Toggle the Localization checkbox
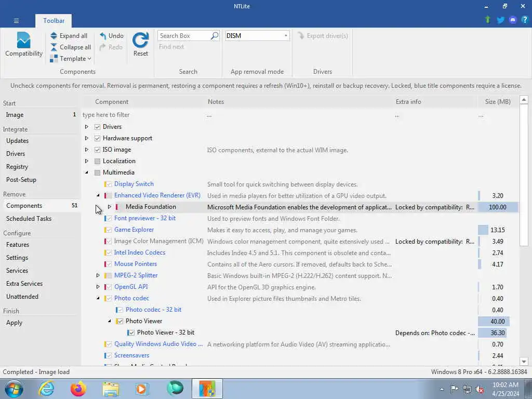This screenshot has height=399, width=532. tap(97, 161)
